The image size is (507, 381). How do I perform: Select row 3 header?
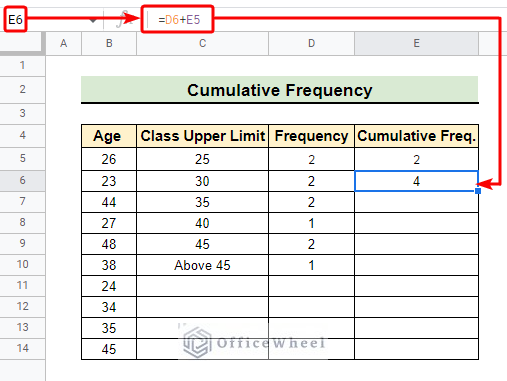point(22,113)
